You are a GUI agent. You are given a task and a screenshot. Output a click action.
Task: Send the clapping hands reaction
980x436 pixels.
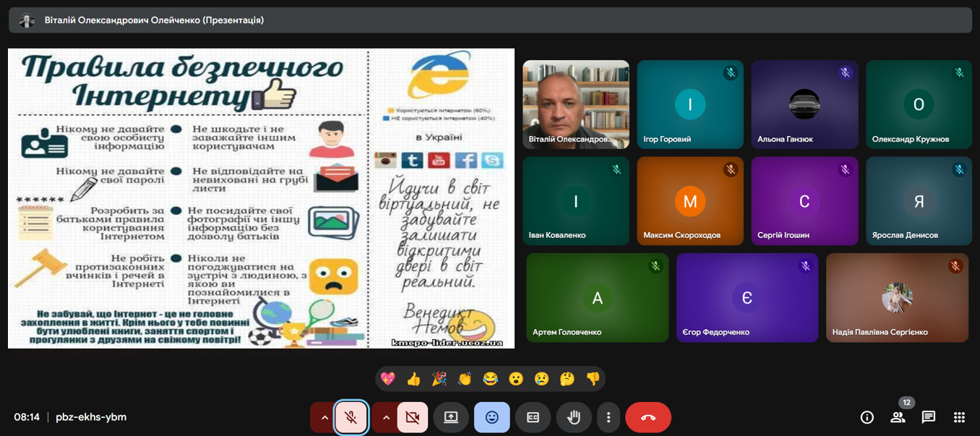(x=464, y=379)
